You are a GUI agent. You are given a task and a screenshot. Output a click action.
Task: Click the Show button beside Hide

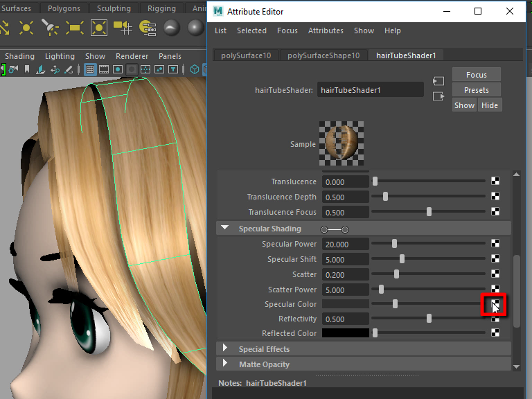465,105
